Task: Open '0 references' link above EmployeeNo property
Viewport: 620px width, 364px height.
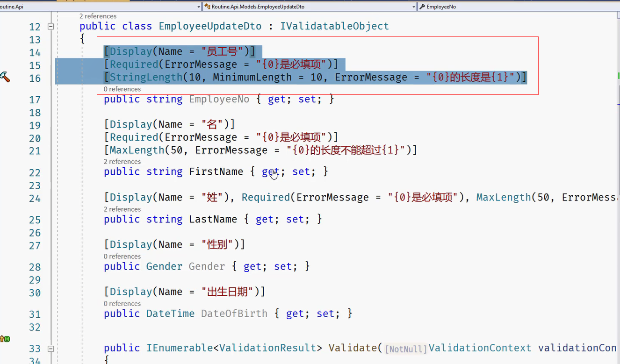Action: [x=122, y=89]
